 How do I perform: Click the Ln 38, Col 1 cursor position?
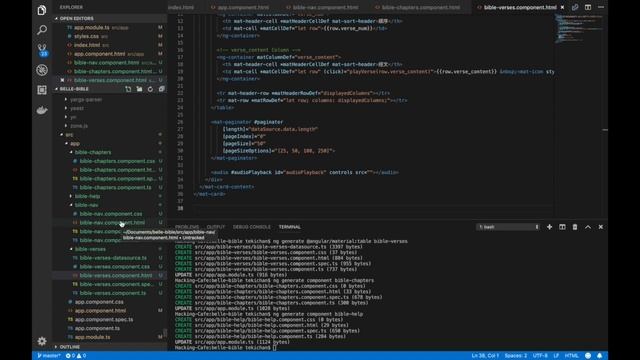click(x=485, y=356)
